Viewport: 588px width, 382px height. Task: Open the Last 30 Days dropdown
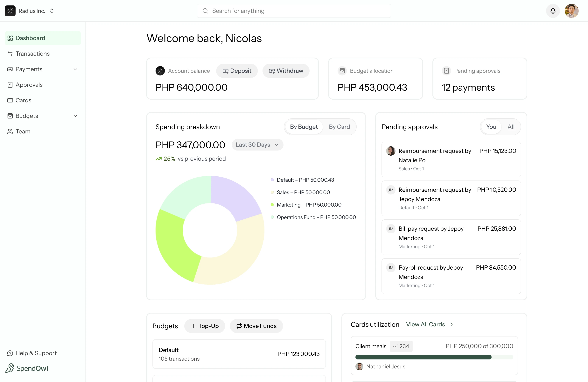pos(257,145)
